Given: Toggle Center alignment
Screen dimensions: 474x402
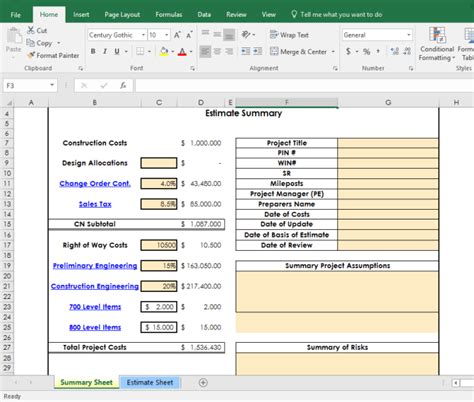Looking at the screenshot, I should (217, 51).
